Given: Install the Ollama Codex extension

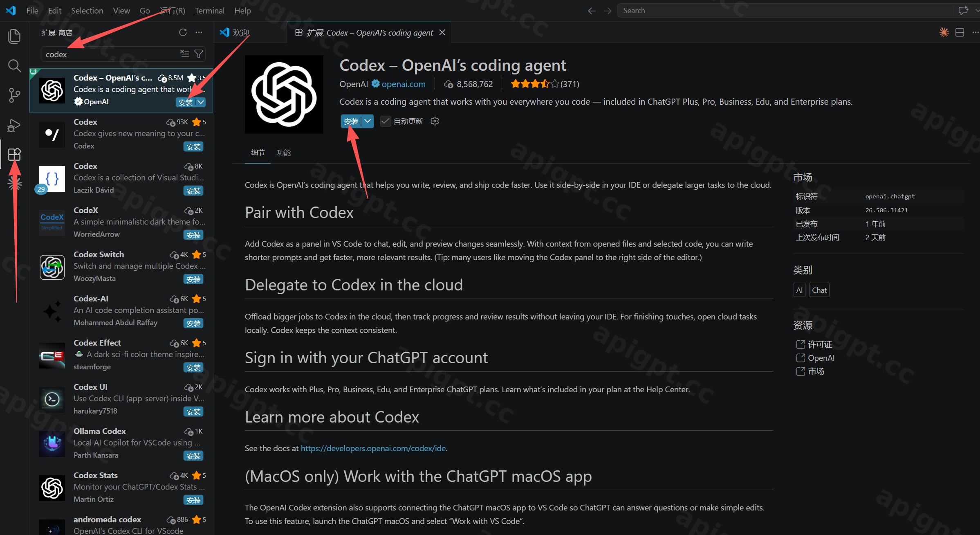Looking at the screenshot, I should coord(193,456).
